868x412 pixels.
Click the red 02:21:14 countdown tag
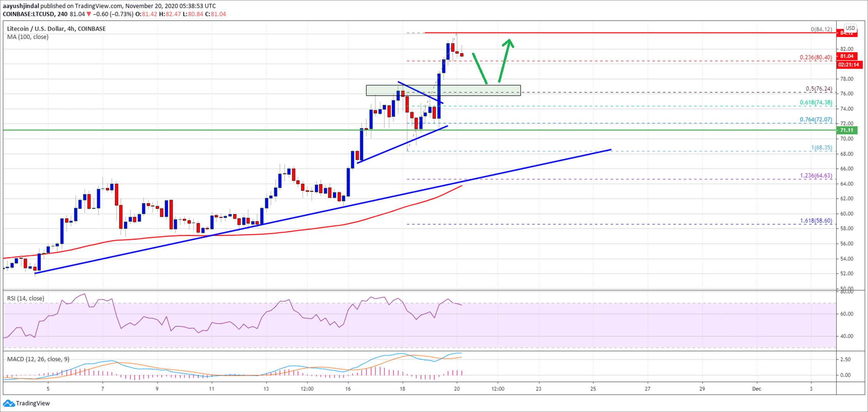[849, 65]
